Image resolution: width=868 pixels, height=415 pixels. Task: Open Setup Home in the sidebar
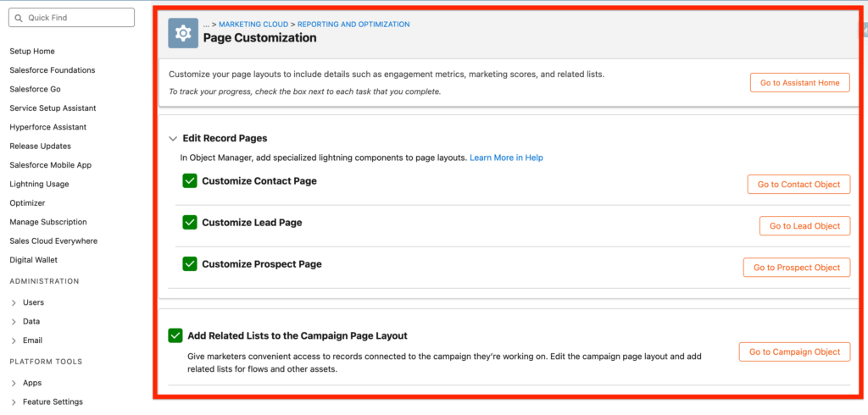click(x=32, y=52)
